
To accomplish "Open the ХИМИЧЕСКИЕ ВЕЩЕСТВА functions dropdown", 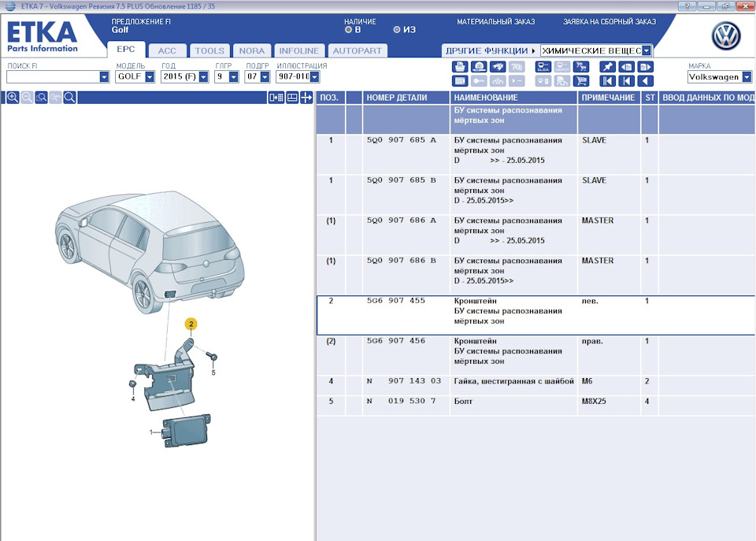I will point(647,50).
